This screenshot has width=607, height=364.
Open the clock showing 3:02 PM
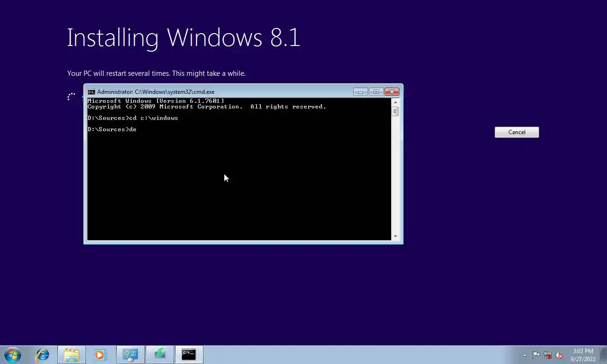pyautogui.click(x=583, y=355)
